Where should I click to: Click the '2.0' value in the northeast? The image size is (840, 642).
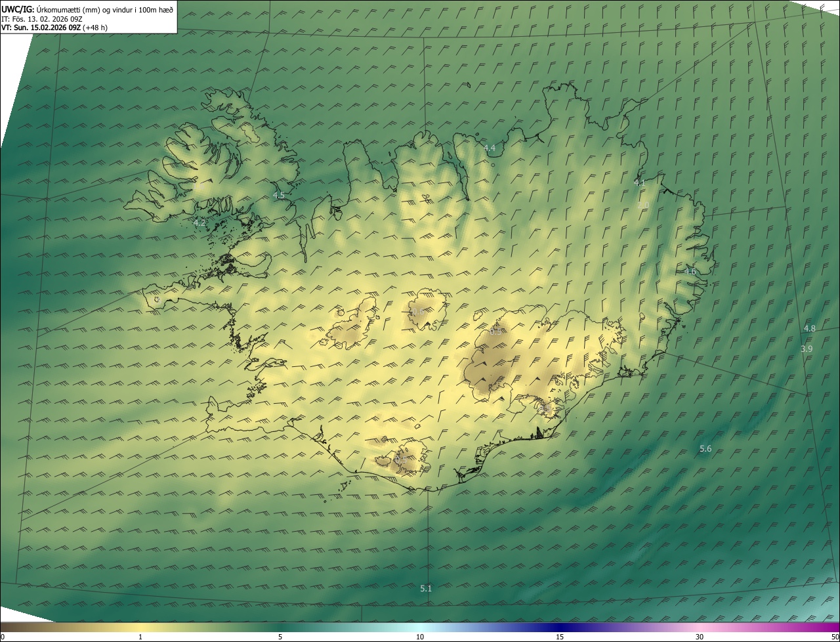point(643,205)
